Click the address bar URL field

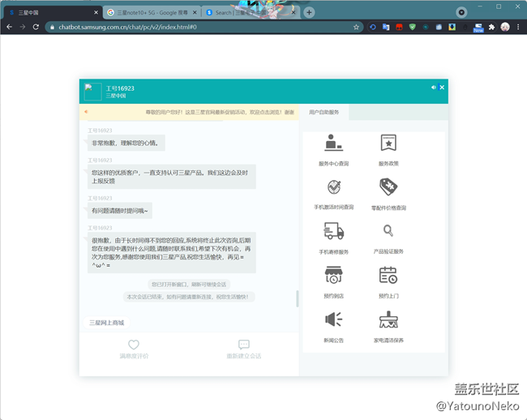204,27
